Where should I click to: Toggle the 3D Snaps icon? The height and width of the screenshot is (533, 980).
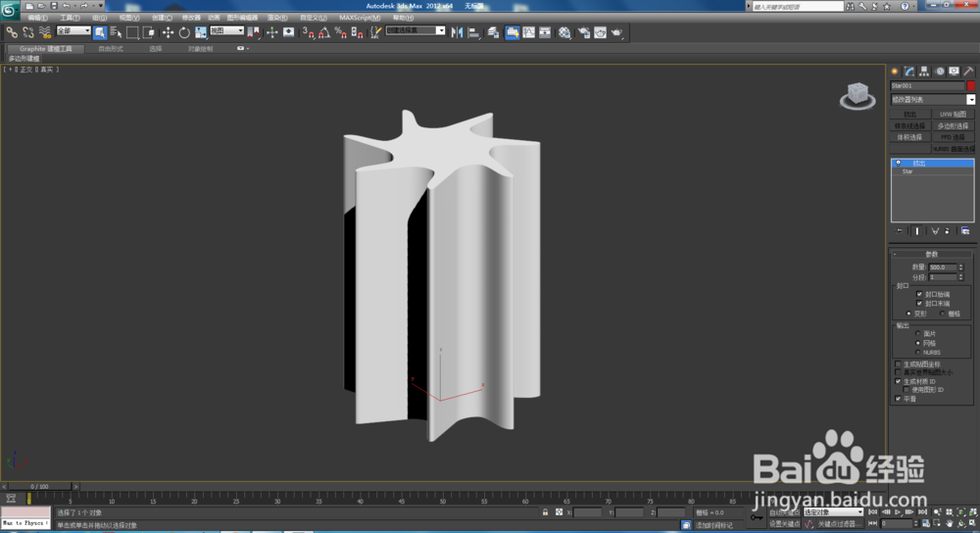coord(308,32)
